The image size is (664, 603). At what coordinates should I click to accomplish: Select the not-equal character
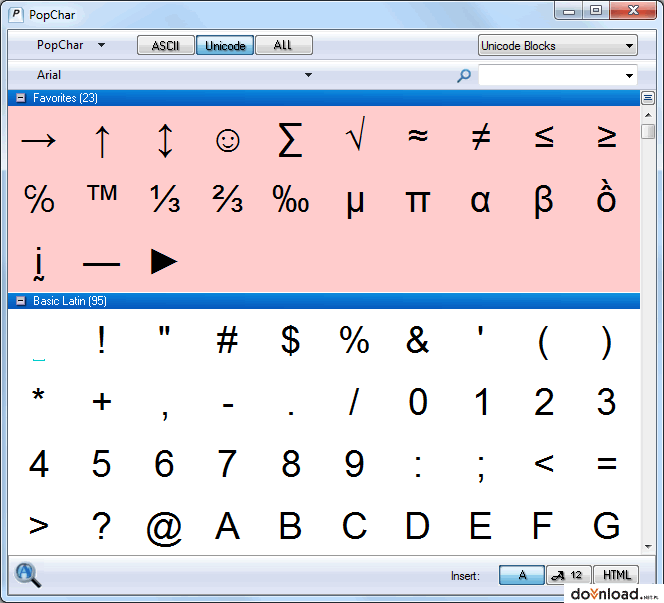pyautogui.click(x=481, y=136)
